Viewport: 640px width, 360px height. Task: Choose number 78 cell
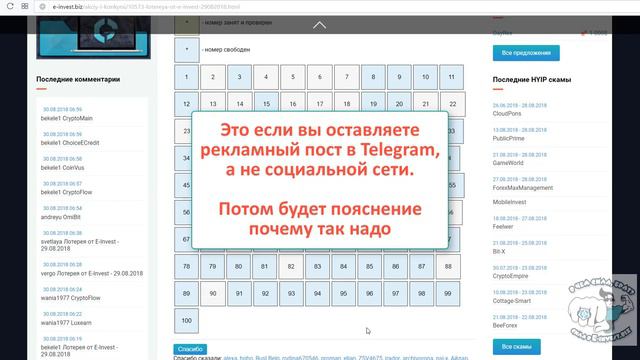click(187, 267)
